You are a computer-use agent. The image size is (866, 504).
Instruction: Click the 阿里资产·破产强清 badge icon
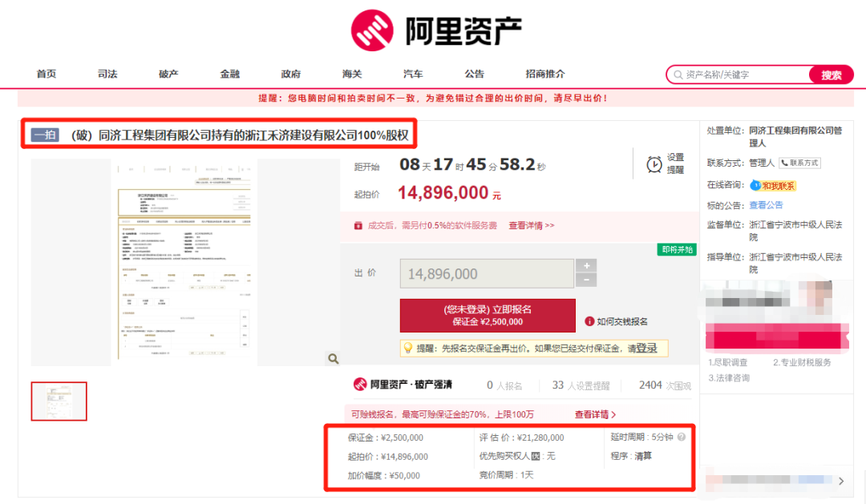[x=360, y=385]
